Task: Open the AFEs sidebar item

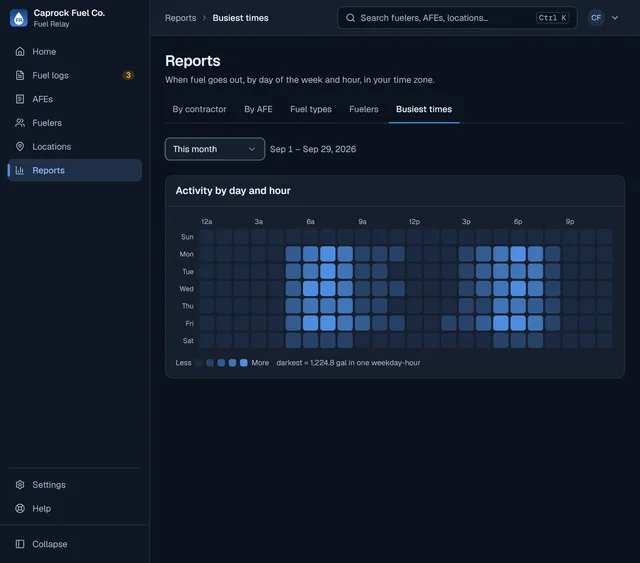Action: (x=74, y=99)
